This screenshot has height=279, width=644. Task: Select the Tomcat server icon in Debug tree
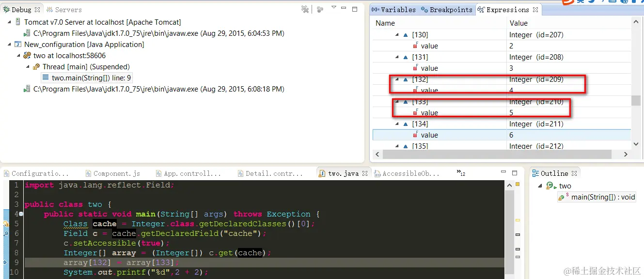[18, 22]
